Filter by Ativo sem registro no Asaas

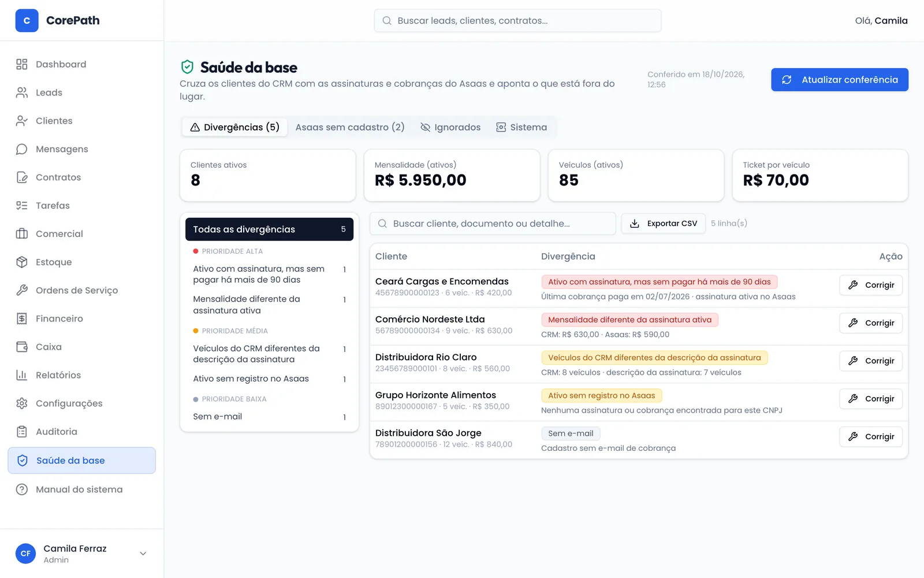(x=269, y=379)
